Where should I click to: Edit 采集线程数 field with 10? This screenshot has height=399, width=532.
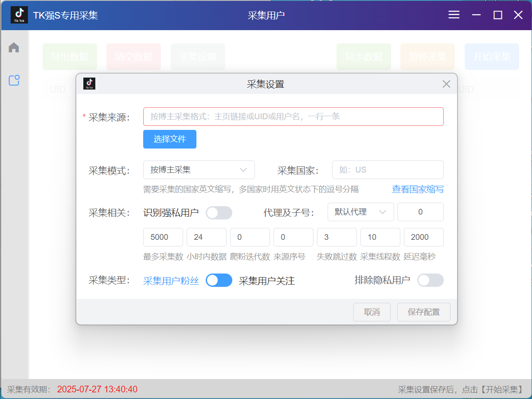pyautogui.click(x=380, y=237)
